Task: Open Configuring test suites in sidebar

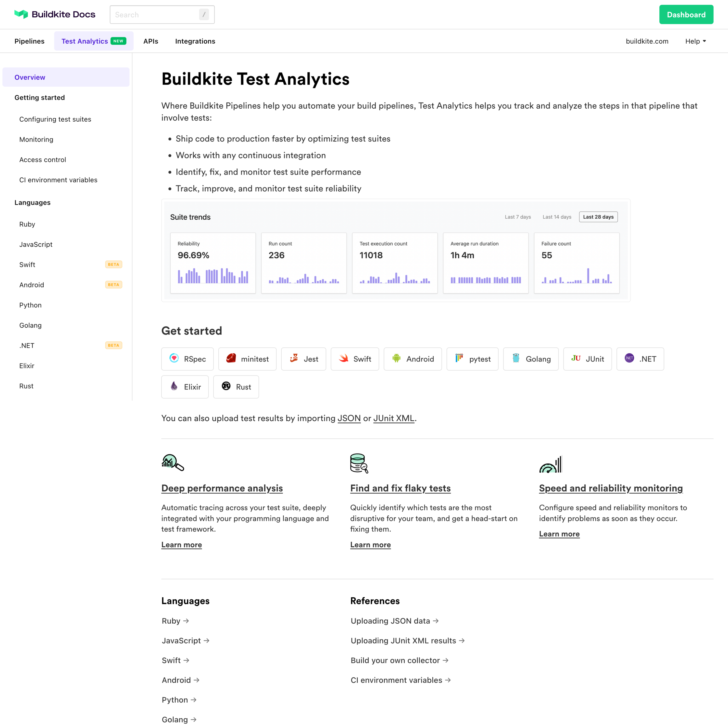Action: (55, 119)
